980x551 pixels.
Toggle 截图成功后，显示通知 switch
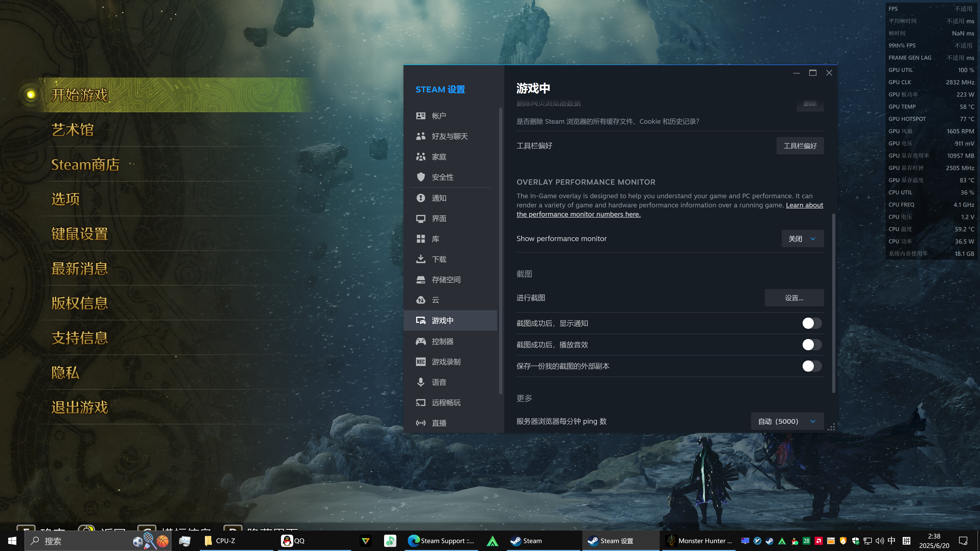tap(812, 323)
